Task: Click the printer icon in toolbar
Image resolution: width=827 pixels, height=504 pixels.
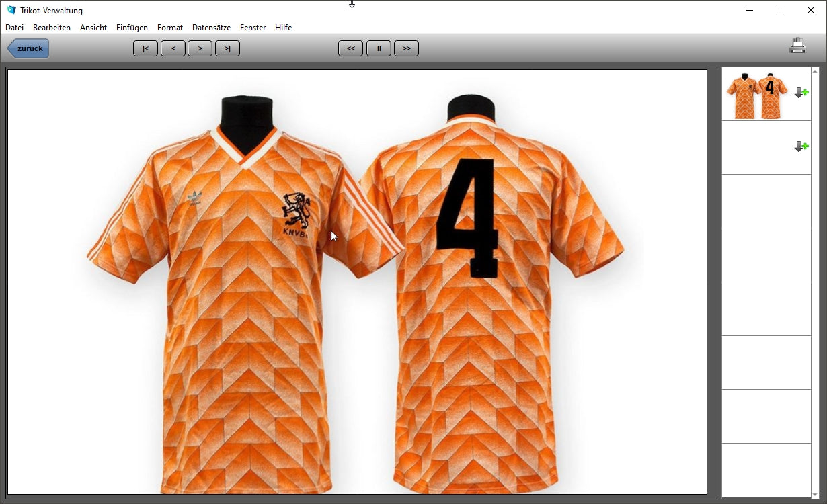Action: tap(797, 46)
